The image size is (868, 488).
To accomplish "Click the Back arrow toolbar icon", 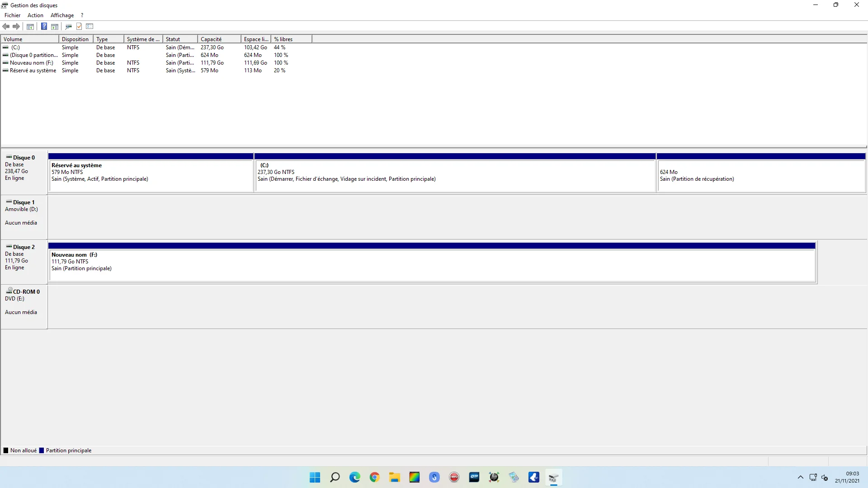I will click(6, 26).
